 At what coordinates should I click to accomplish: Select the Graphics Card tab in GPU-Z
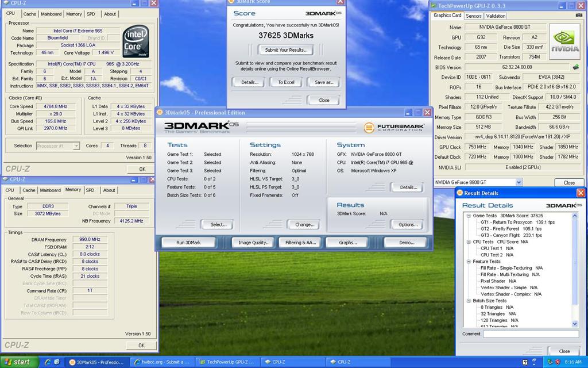click(447, 16)
